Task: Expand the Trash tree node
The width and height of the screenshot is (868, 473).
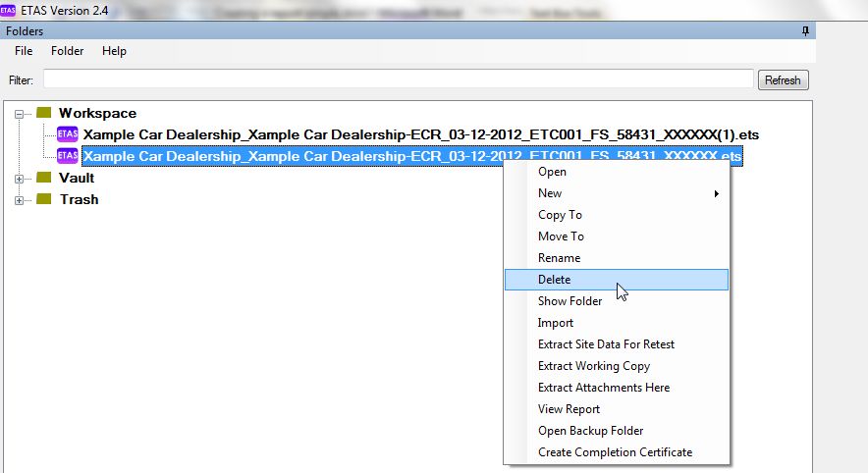Action: pyautogui.click(x=20, y=200)
